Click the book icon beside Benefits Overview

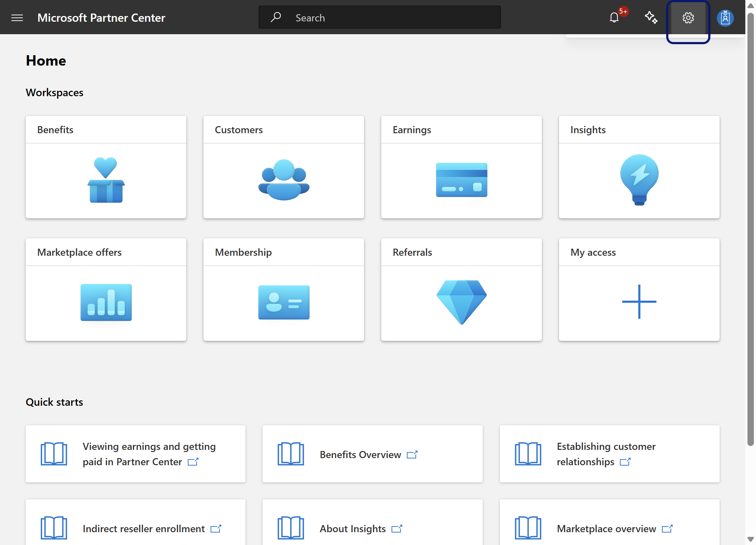pos(291,454)
